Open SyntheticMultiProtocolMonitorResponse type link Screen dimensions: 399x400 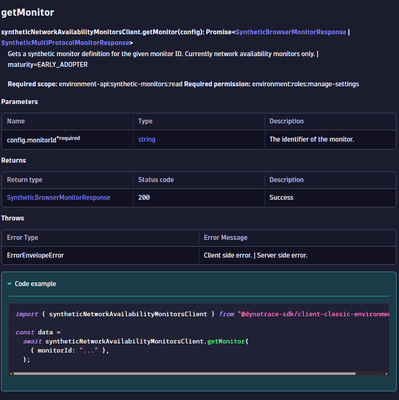click(x=65, y=43)
